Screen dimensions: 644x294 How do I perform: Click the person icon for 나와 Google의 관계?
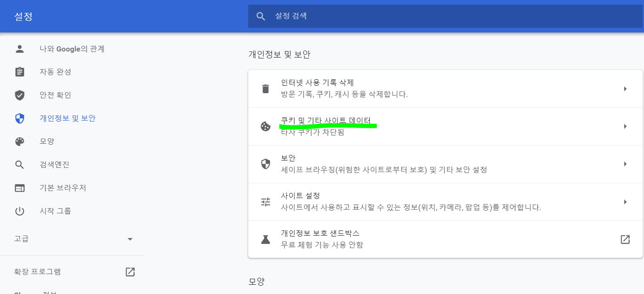(x=19, y=49)
